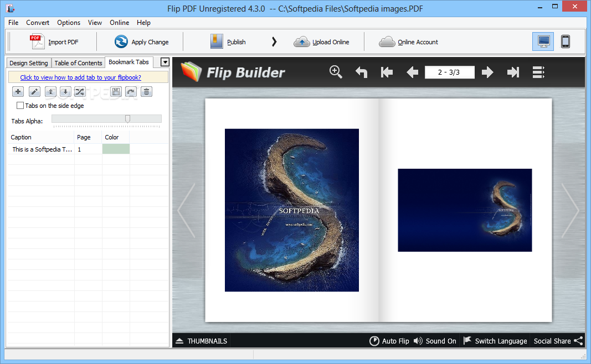Click the back undo arrow icon

(x=362, y=72)
